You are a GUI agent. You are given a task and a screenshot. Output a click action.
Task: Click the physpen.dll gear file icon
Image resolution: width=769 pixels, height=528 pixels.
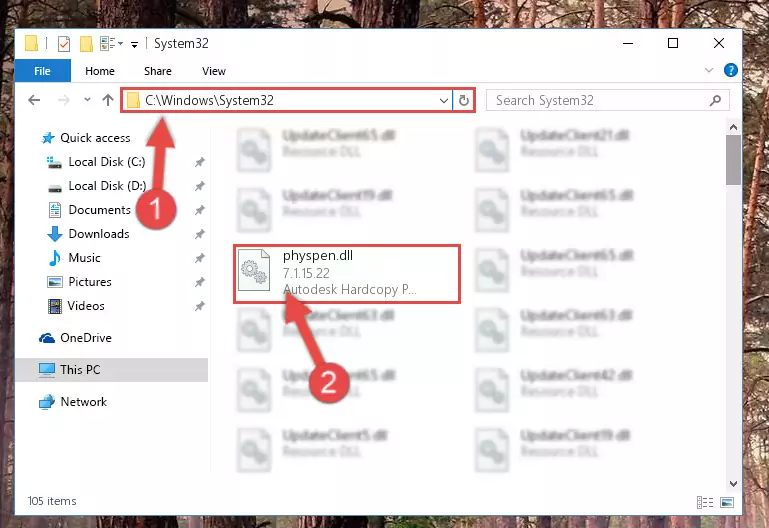pos(254,270)
